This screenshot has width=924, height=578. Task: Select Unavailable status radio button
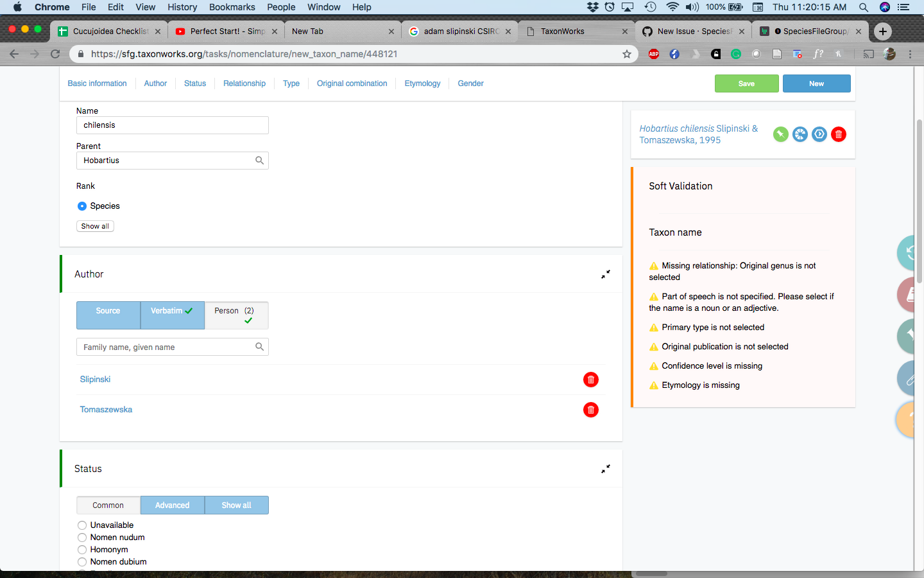tap(82, 525)
